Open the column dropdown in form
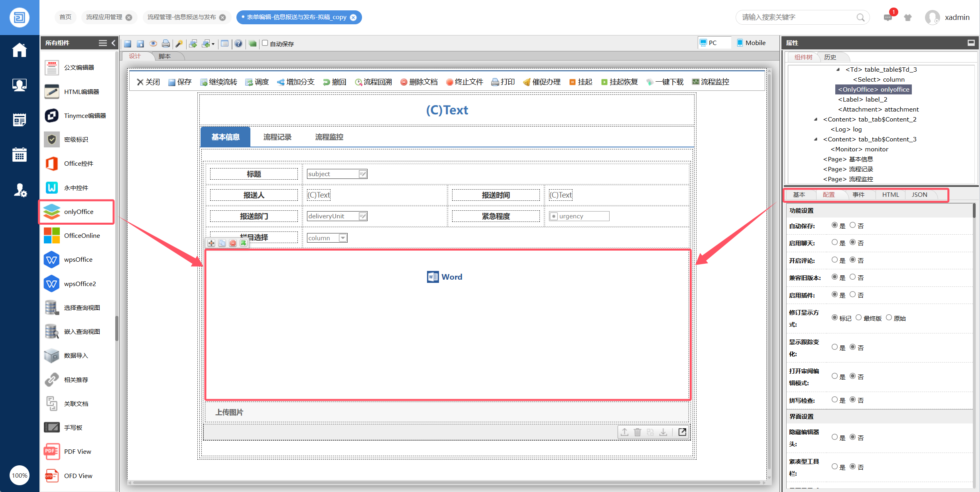The width and height of the screenshot is (980, 492). (x=342, y=238)
